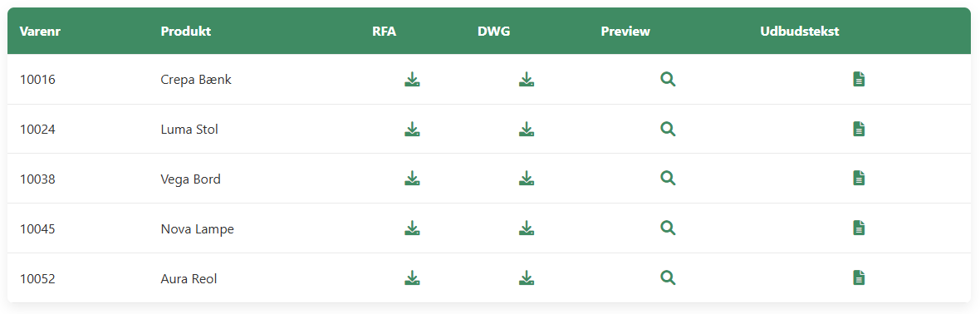The height and width of the screenshot is (314, 980).
Task: Open Udbudstekst document for Crepa Bænk
Action: 860,80
